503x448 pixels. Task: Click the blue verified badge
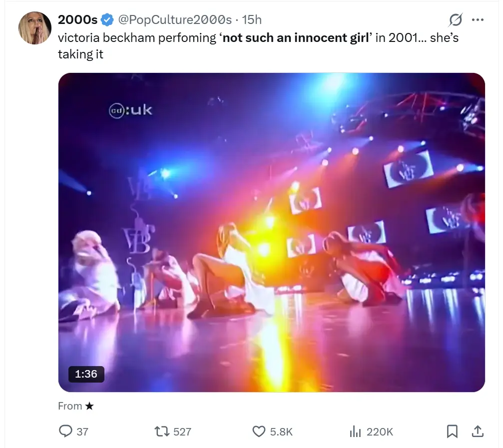pos(107,20)
